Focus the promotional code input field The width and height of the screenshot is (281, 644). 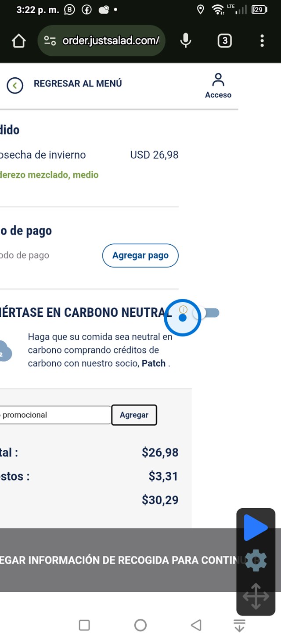click(x=55, y=415)
